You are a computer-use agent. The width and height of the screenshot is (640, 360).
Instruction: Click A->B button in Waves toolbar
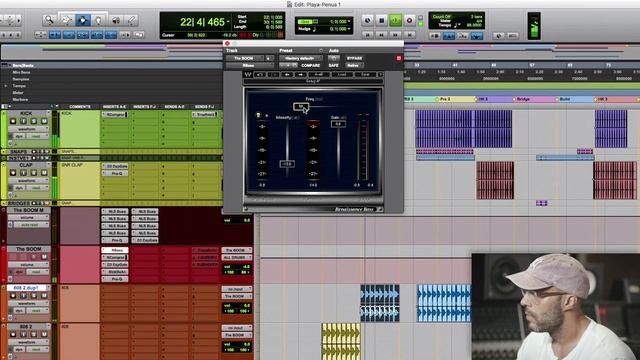319,74
